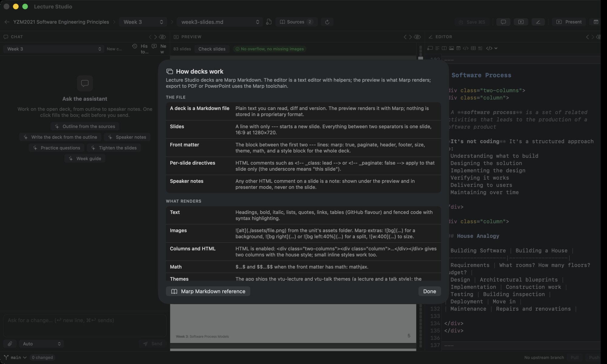The width and height of the screenshot is (607, 364).
Task: Open the new file icon next to week3-slides.md
Action: [269, 22]
